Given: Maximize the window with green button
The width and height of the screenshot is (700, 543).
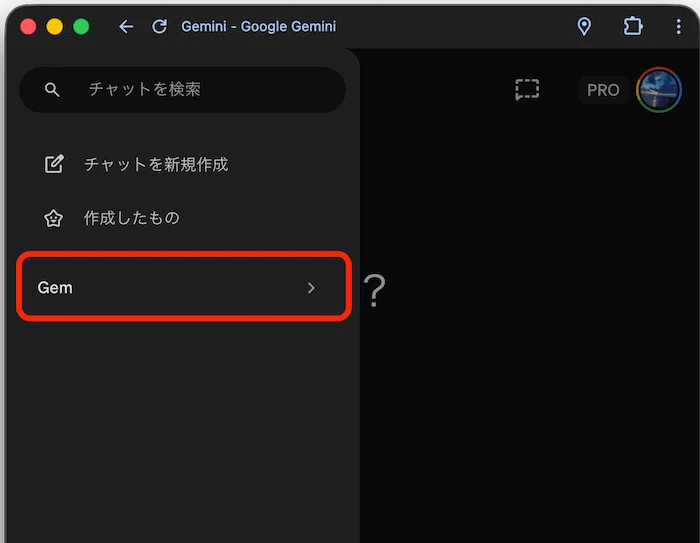Looking at the screenshot, I should pos(81,26).
